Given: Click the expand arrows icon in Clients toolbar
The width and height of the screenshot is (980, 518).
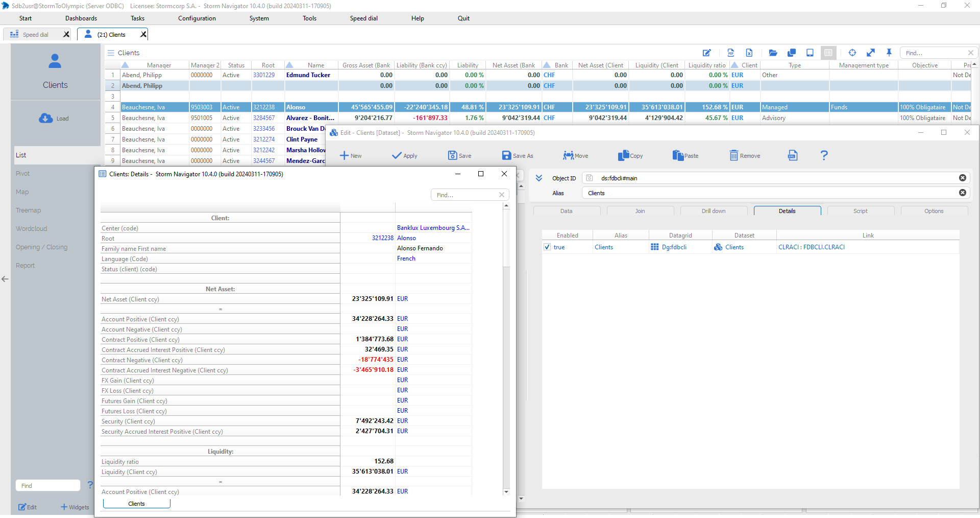Looking at the screenshot, I should 871,53.
